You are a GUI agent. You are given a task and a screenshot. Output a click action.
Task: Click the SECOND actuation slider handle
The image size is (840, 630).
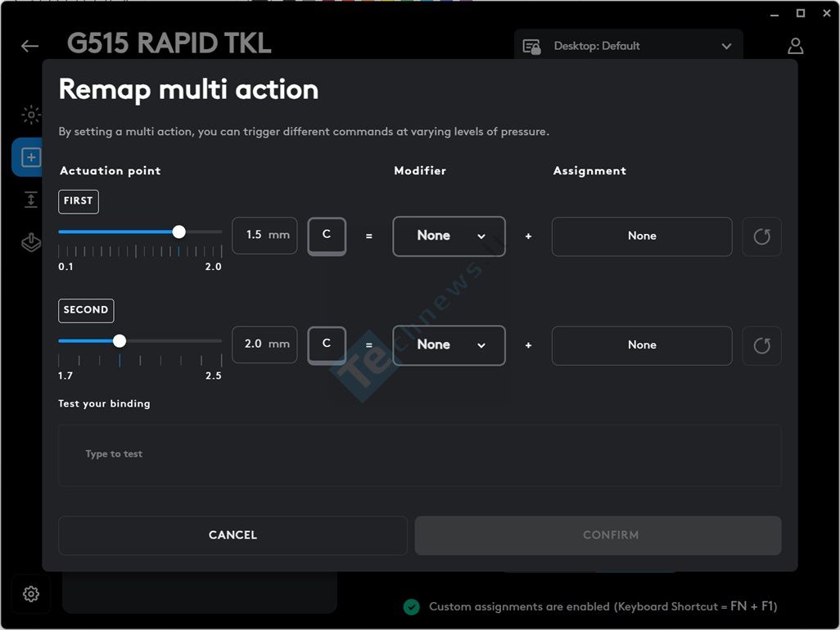(120, 341)
